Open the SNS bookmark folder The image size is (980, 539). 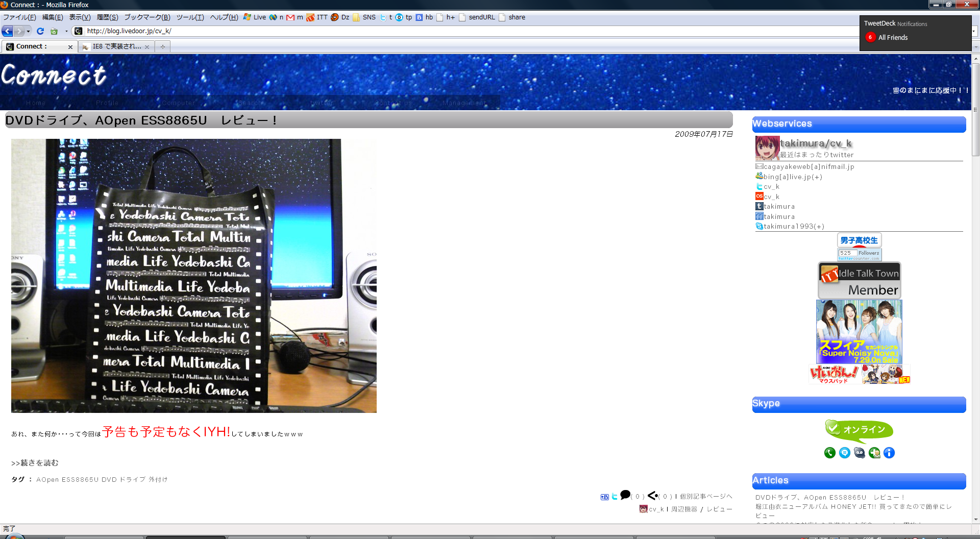[x=364, y=17]
